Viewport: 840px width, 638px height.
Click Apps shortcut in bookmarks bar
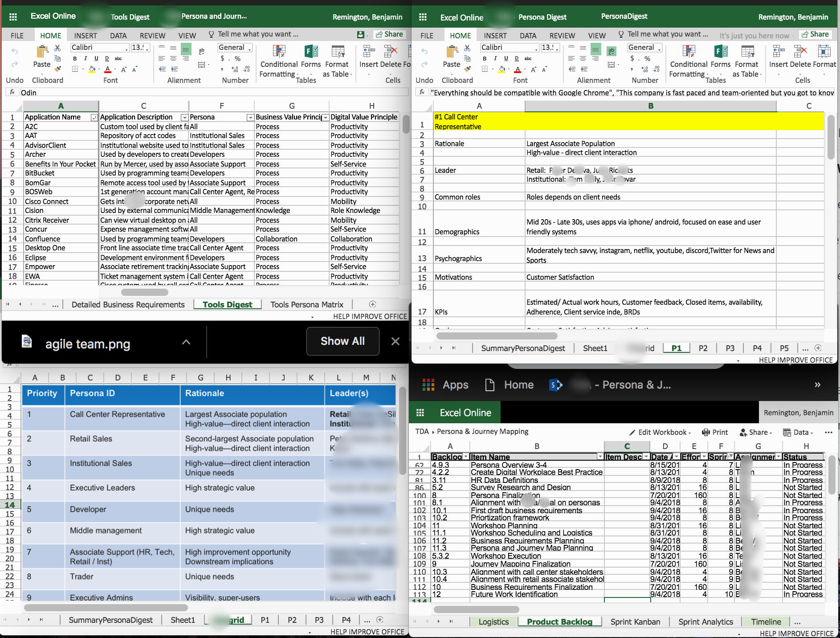point(445,384)
